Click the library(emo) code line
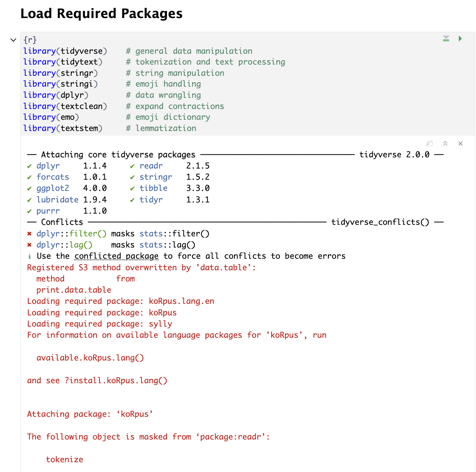This screenshot has height=472, width=476. pyautogui.click(x=51, y=117)
